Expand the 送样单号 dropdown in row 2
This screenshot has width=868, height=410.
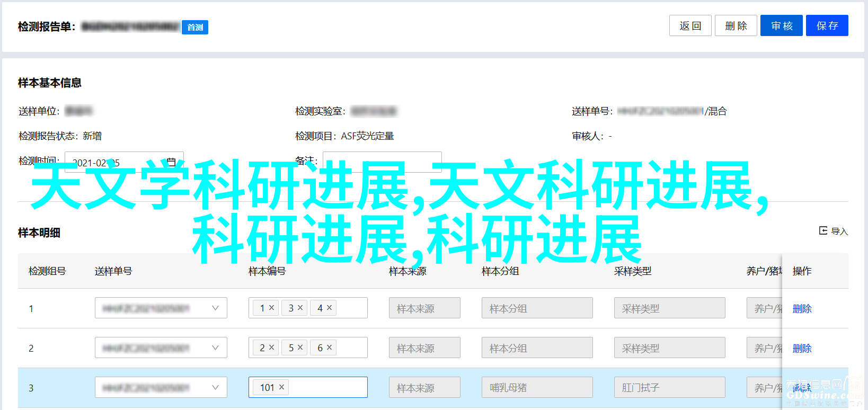pyautogui.click(x=215, y=347)
